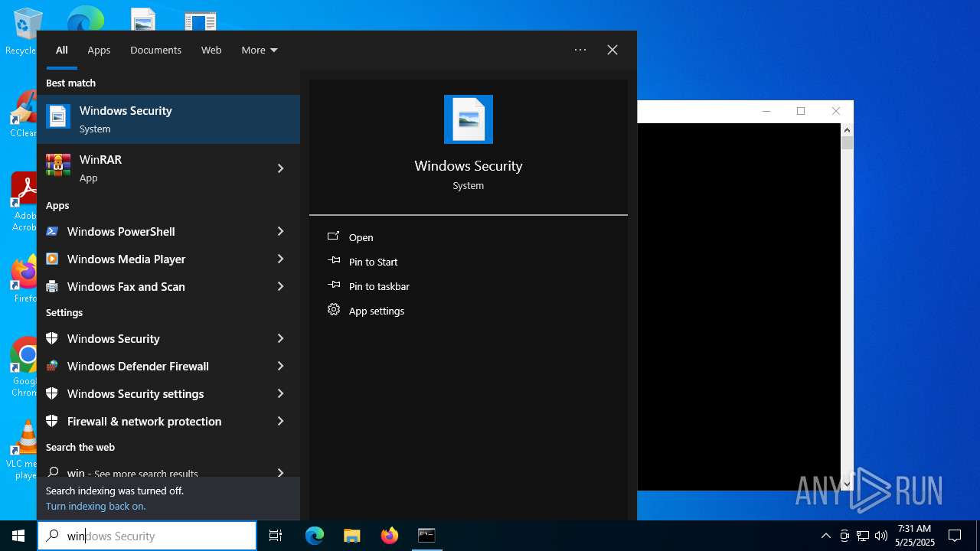Click the Windows PowerShell result text
The image size is (980, 551).
121,231
